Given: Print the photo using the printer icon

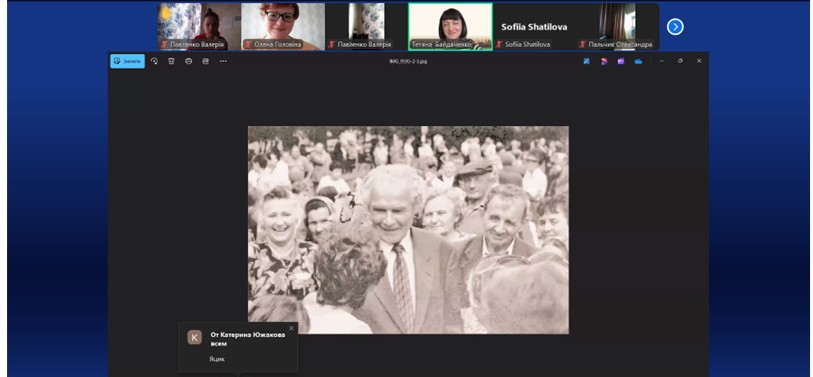Looking at the screenshot, I should 188,61.
